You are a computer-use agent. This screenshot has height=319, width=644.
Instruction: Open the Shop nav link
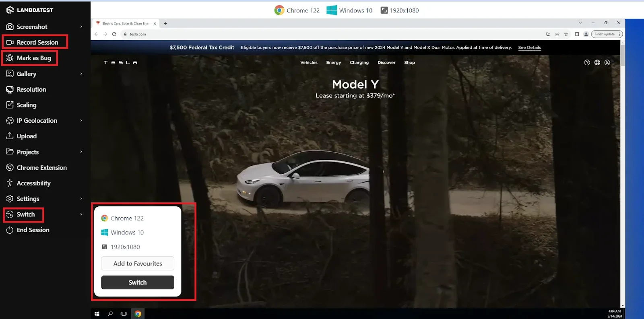[409, 62]
